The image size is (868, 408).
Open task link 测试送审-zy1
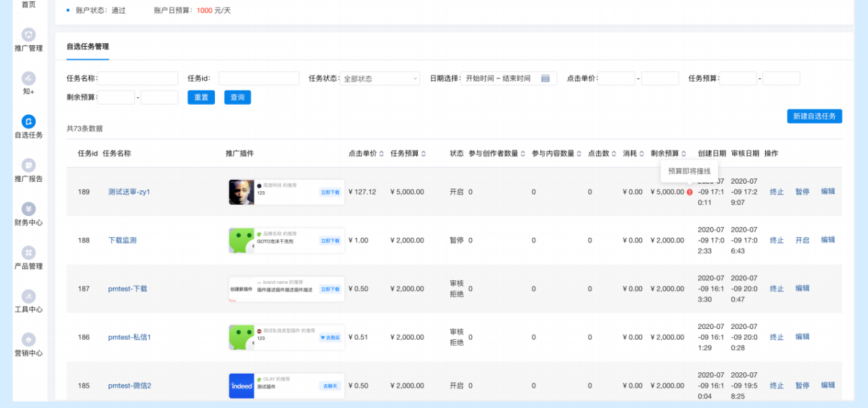pyautogui.click(x=129, y=192)
